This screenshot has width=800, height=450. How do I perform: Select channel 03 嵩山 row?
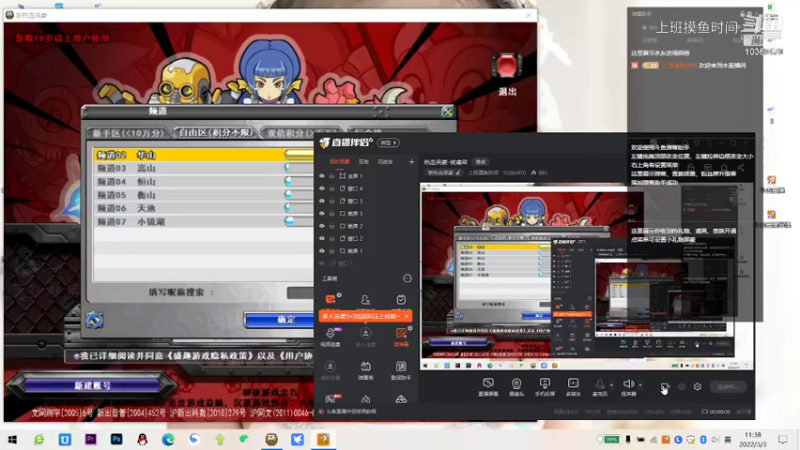coord(204,168)
